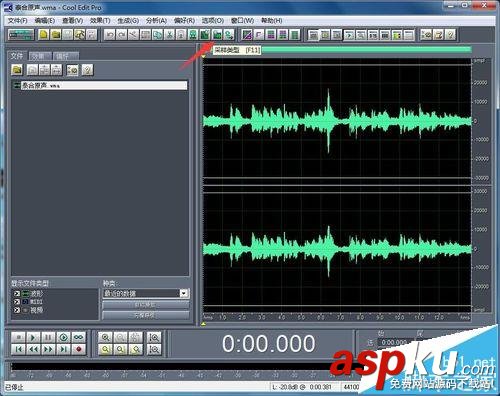Open the 编辑(E) menu
The width and height of the screenshot is (500, 396).
click(x=44, y=21)
